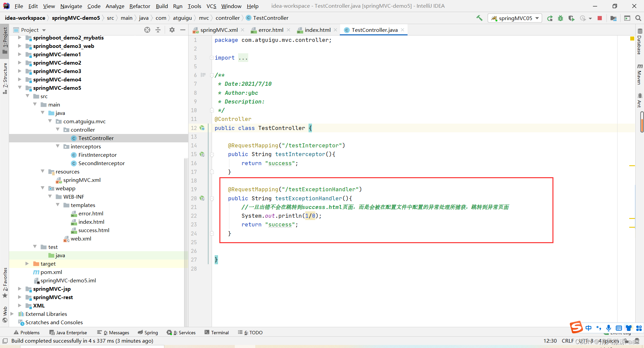
Task: Click the locate file target icon in Project panel
Action: tap(147, 30)
